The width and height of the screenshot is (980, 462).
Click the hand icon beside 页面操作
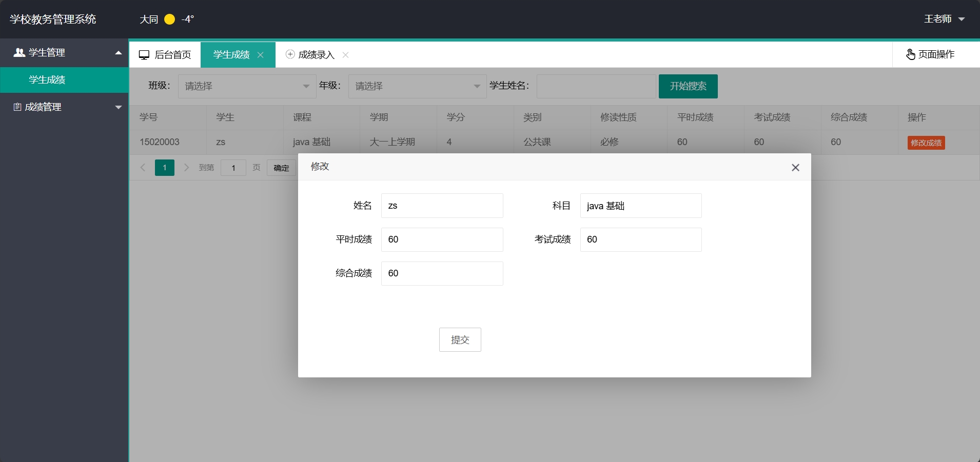(910, 54)
